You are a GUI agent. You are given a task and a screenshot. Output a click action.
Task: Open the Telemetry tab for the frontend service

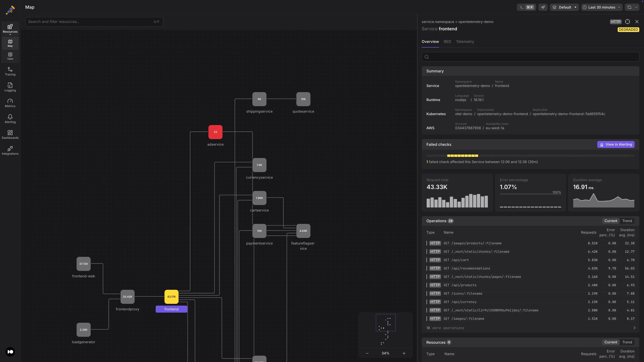click(x=465, y=41)
